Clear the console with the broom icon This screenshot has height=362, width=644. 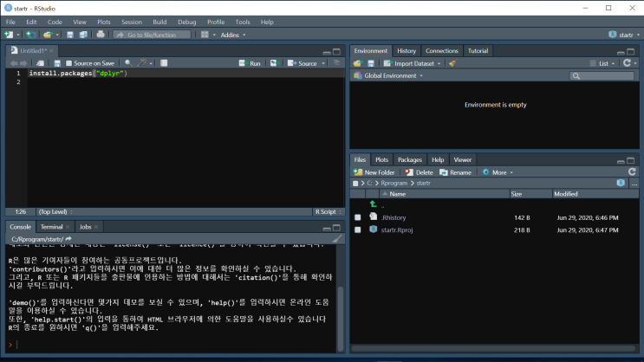pyautogui.click(x=337, y=239)
